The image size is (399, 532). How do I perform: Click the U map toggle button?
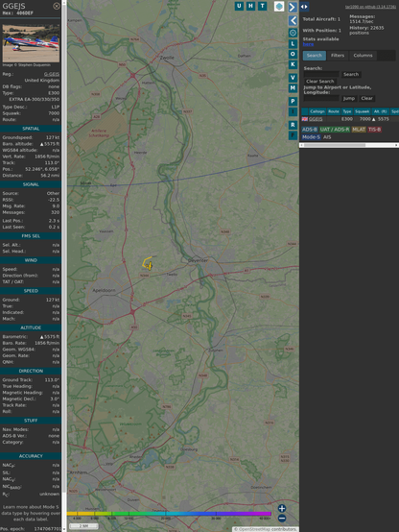tap(239, 6)
